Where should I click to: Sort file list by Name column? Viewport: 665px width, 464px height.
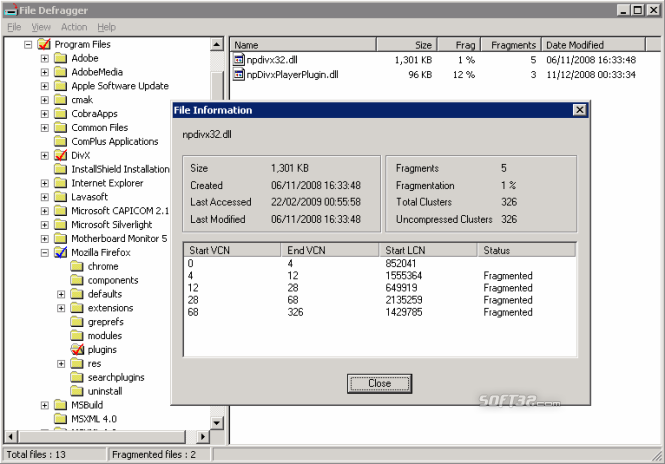[x=303, y=45]
